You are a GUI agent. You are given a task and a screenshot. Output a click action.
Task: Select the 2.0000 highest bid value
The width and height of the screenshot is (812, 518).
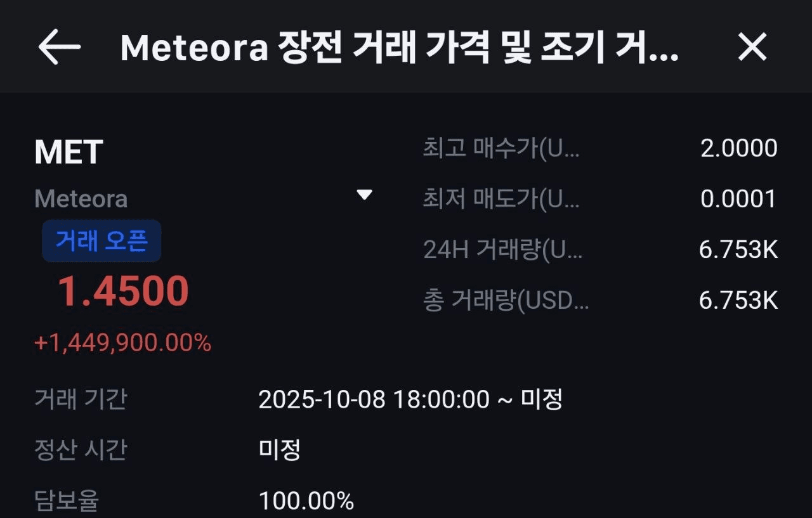[738, 148]
